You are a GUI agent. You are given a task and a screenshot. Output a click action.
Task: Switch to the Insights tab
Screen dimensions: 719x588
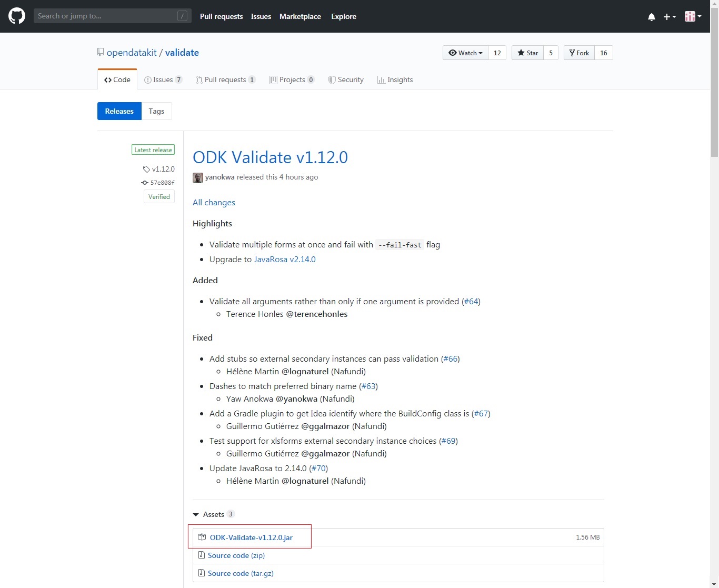[395, 79]
